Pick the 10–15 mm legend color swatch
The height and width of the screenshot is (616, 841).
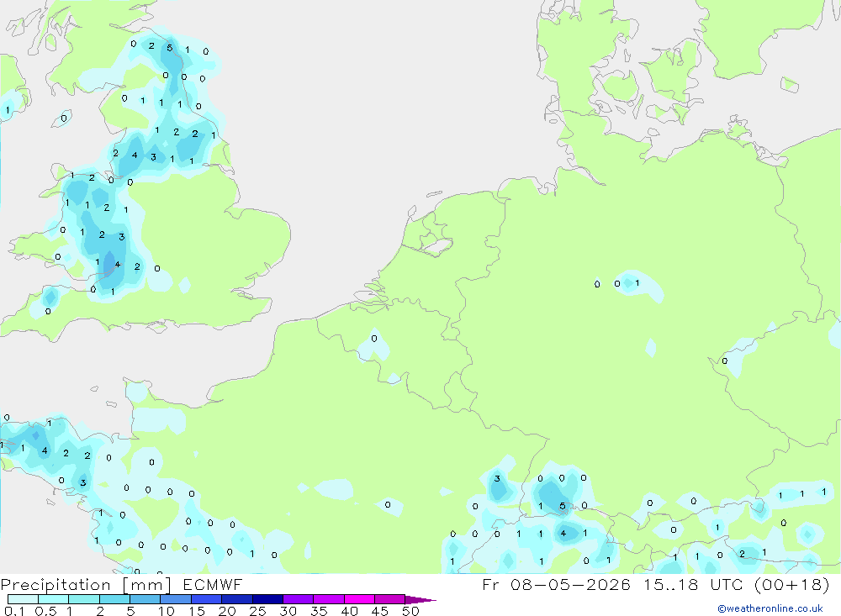[176, 599]
